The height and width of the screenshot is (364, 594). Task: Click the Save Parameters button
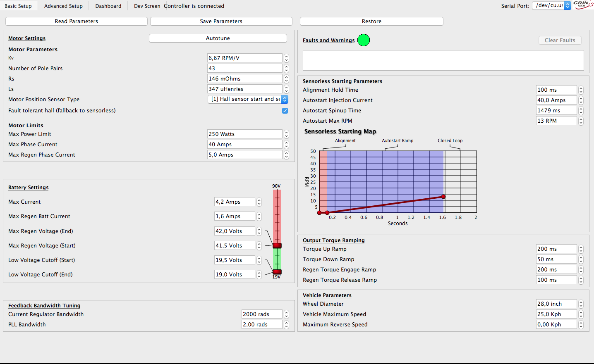click(x=221, y=21)
